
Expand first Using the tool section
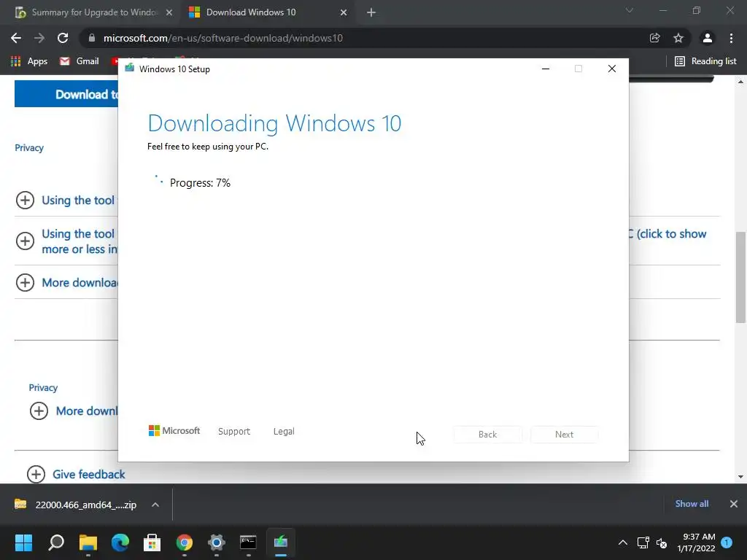26,200
